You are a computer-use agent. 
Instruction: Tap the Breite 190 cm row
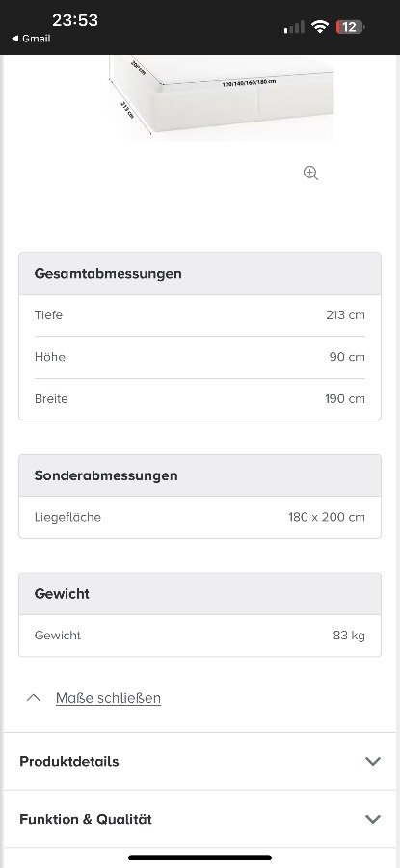pos(200,399)
